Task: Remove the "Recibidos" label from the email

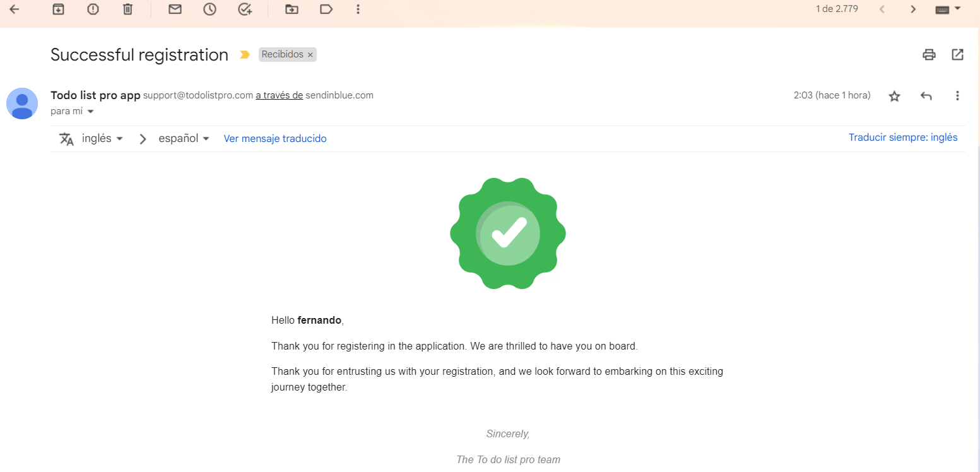Action: click(310, 55)
